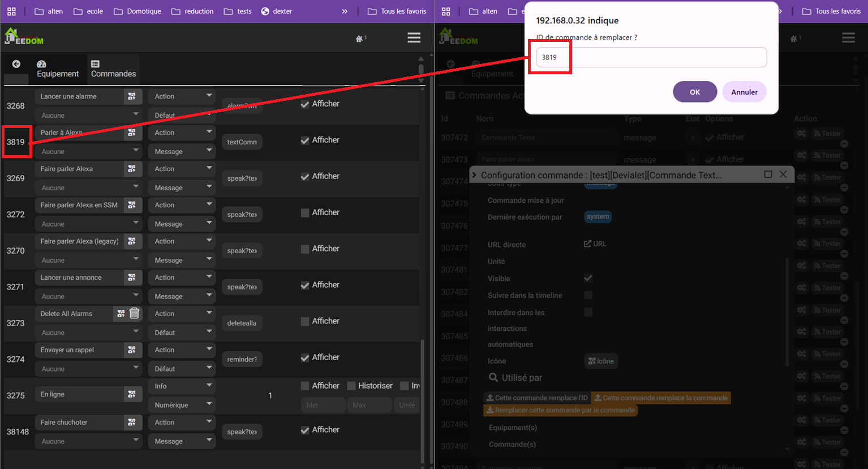The image size is (868, 469).
Task: Switch to the Equipement tab
Action: 58,69
